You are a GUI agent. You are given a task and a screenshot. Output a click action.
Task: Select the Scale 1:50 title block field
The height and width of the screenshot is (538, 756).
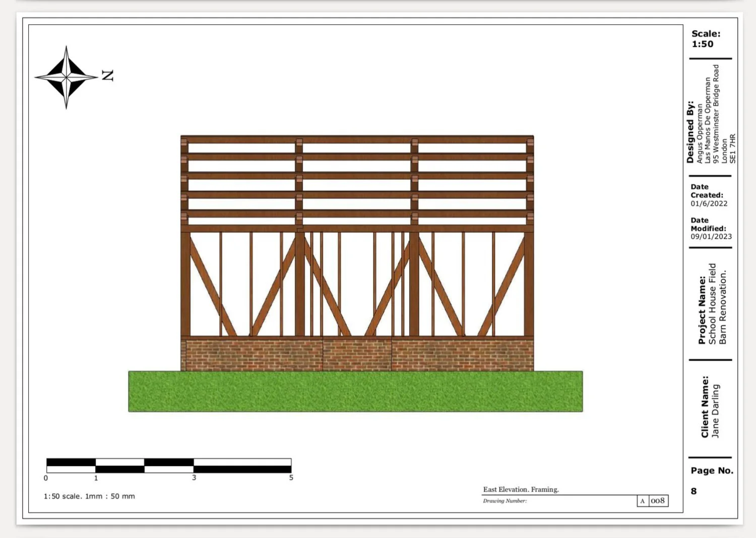point(706,39)
